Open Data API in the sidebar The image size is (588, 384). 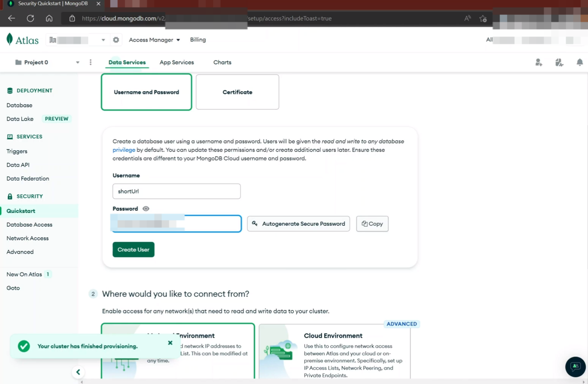(18, 165)
